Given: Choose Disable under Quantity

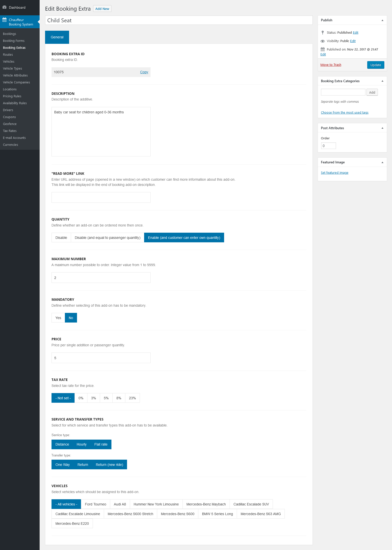Looking at the screenshot, I should pos(61,238).
